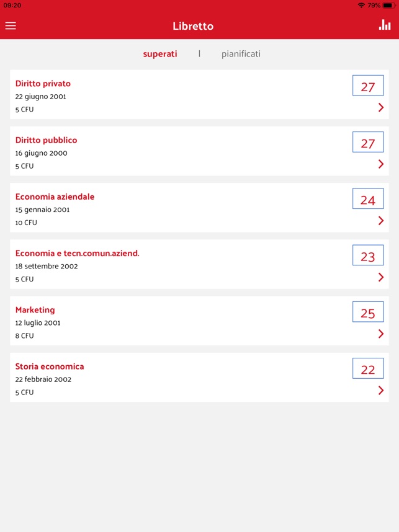Open the hamburger menu

tap(11, 26)
